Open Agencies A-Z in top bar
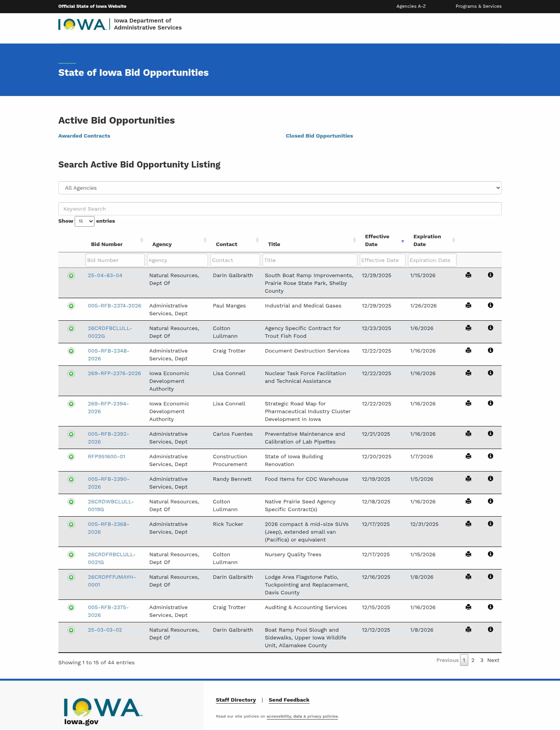The width and height of the screenshot is (560, 730). [x=411, y=6]
